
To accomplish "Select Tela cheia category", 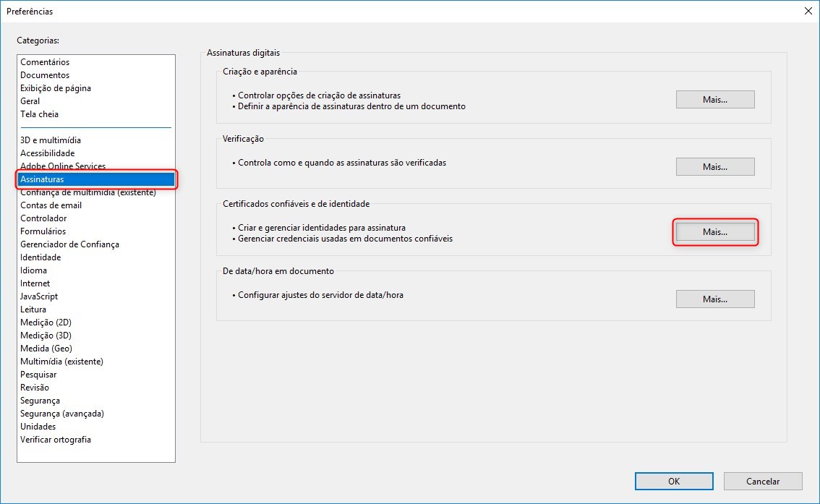I will pos(40,114).
